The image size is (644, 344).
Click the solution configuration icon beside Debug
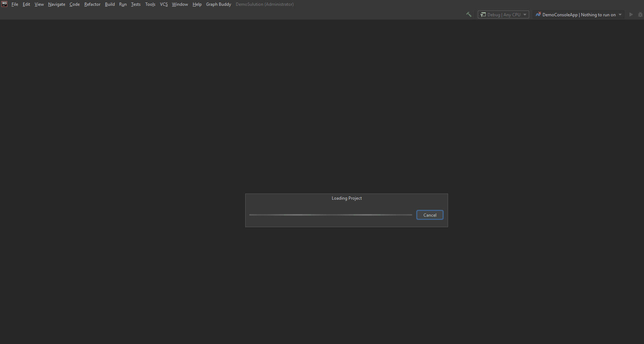point(483,14)
